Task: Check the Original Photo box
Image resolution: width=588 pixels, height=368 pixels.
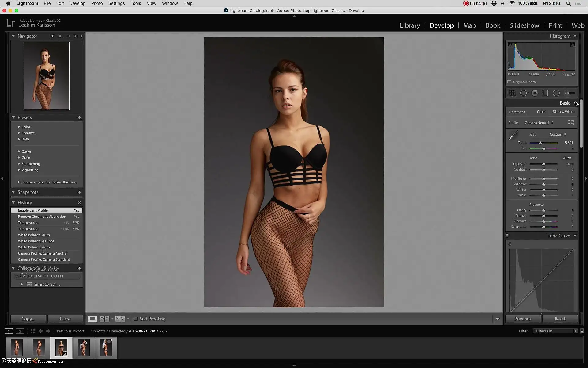Action: 510,82
